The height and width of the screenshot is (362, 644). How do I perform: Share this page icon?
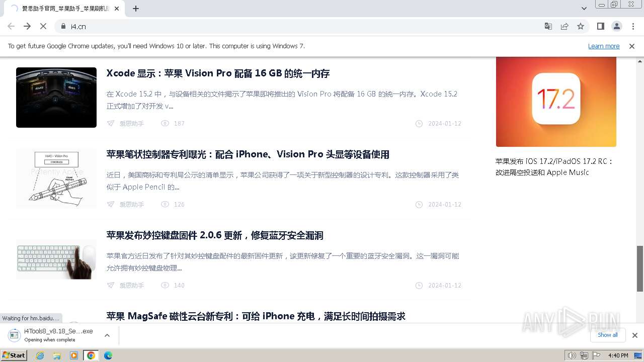coord(565,26)
